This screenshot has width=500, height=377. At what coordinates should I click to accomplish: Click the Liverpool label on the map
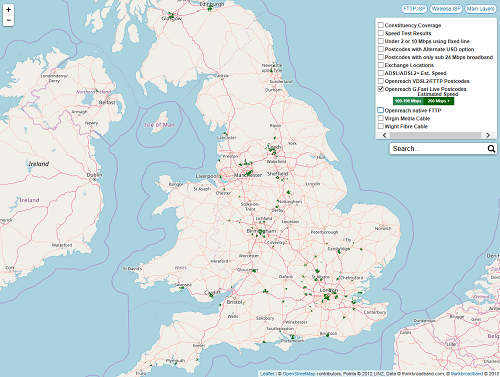click(208, 176)
